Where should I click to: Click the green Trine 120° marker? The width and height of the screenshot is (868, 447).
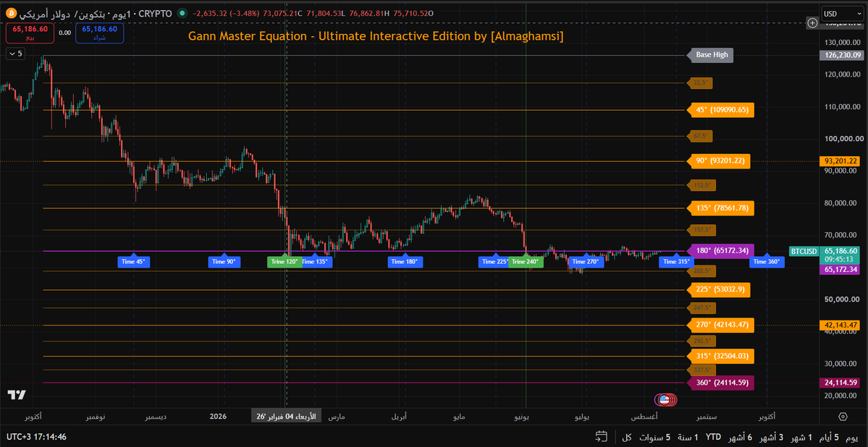click(x=284, y=262)
